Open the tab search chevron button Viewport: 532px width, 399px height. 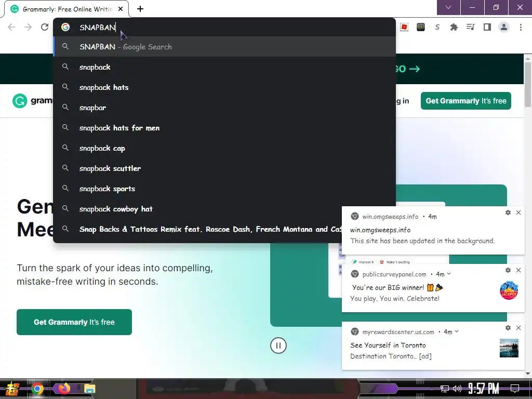pos(448,7)
